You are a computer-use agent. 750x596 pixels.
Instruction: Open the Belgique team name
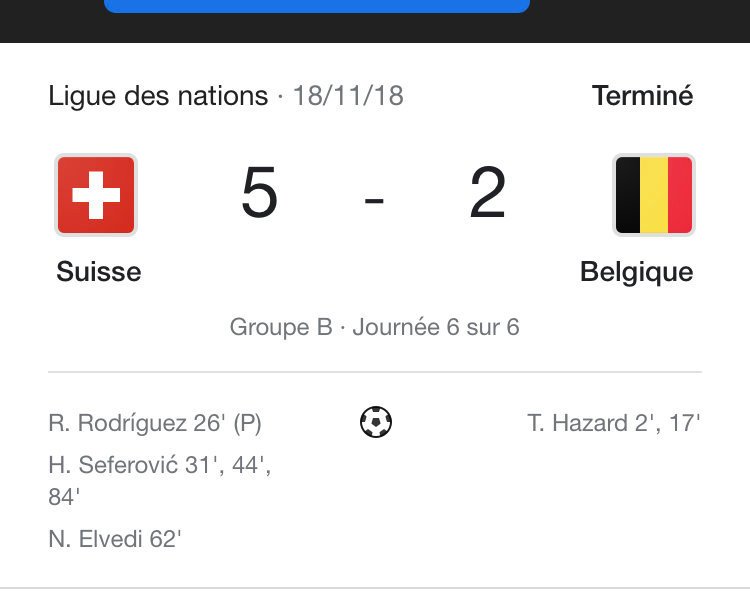click(x=637, y=272)
